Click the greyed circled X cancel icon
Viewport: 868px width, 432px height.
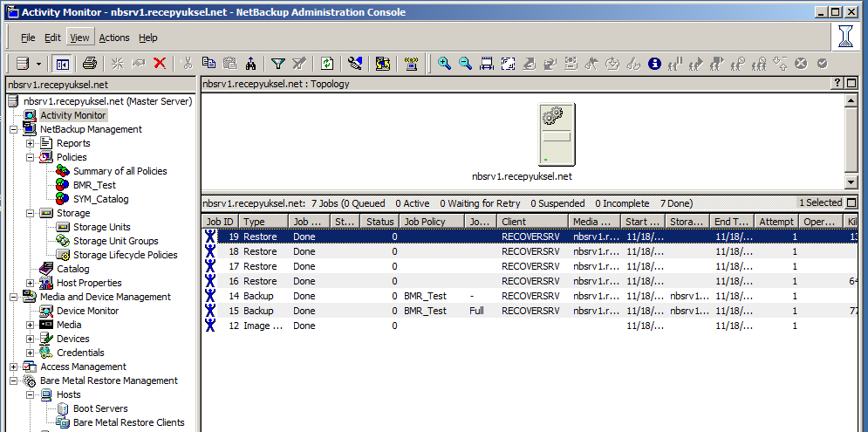pos(801,64)
